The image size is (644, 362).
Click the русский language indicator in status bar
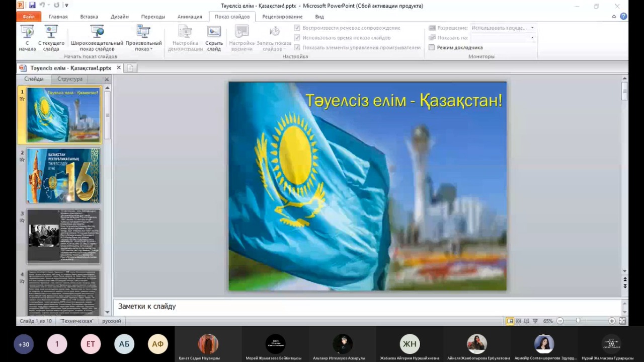click(x=112, y=321)
